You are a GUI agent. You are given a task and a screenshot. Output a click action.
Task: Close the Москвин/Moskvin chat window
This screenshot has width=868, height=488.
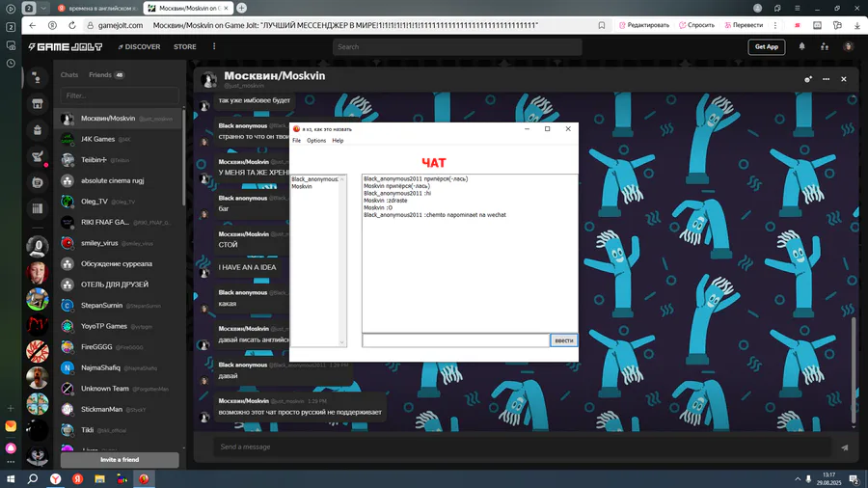tap(844, 79)
